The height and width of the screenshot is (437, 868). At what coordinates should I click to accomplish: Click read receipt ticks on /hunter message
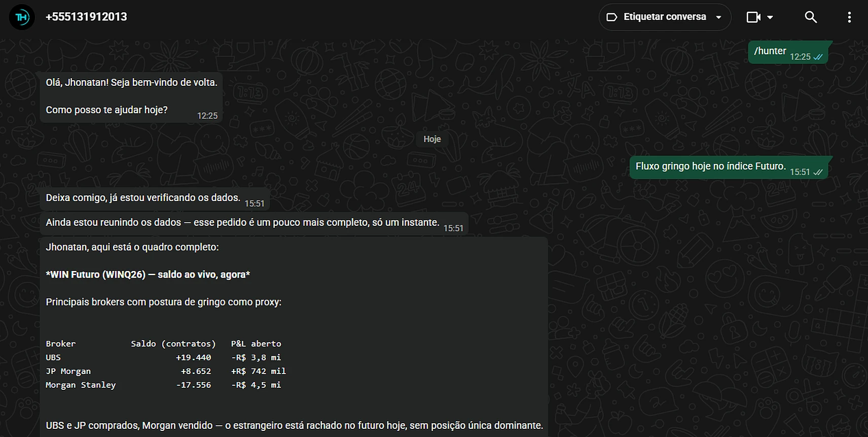818,57
